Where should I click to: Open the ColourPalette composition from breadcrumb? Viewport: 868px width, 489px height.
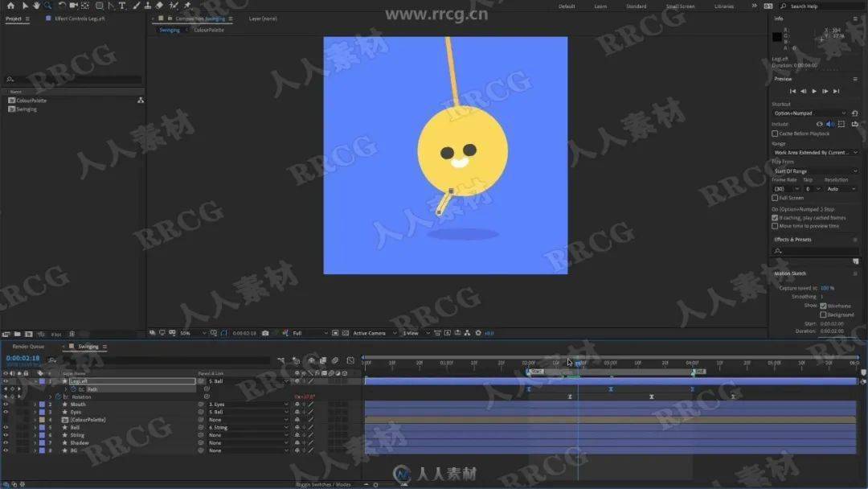[x=209, y=30]
